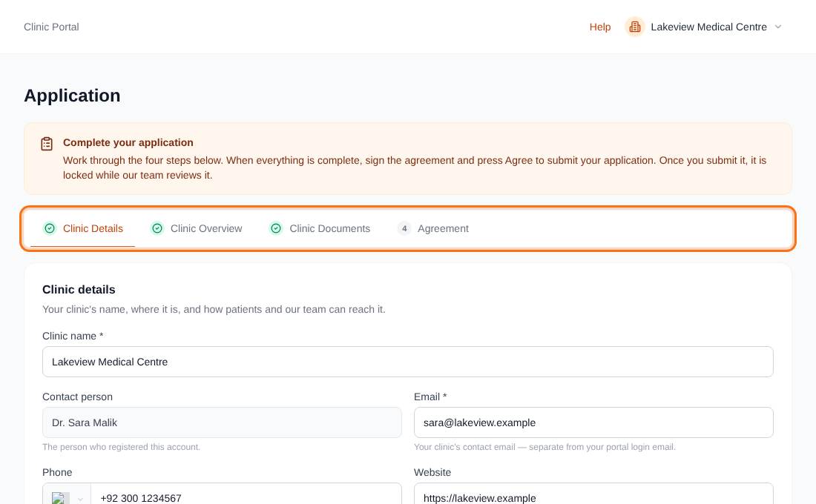The image size is (816, 504).
Task: Click the Clinic Portal home link
Action: coord(51,27)
